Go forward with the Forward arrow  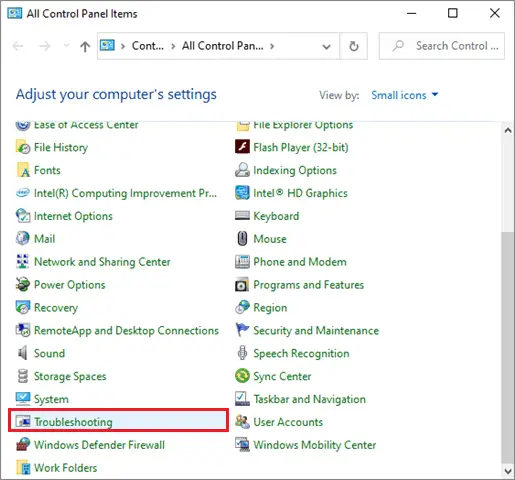click(45, 46)
